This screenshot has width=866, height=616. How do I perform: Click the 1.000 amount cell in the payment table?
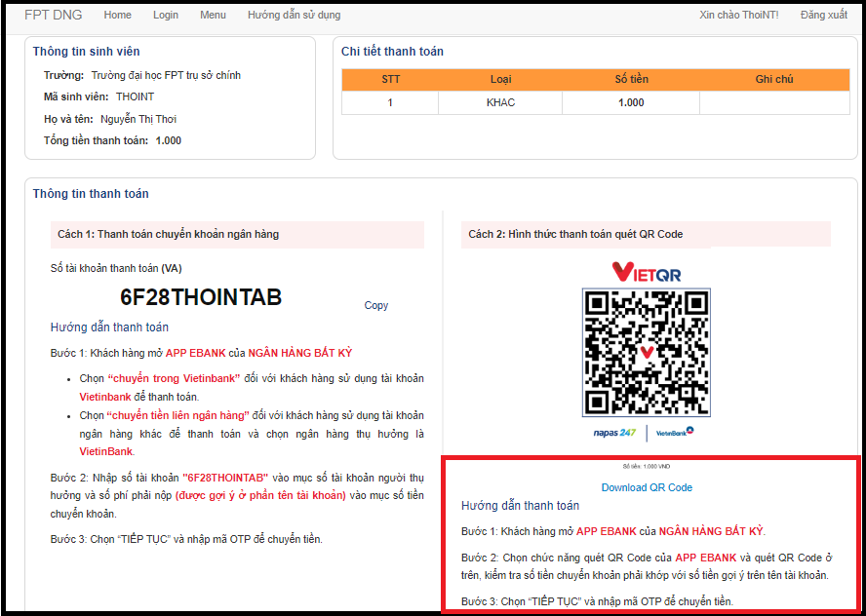click(631, 102)
